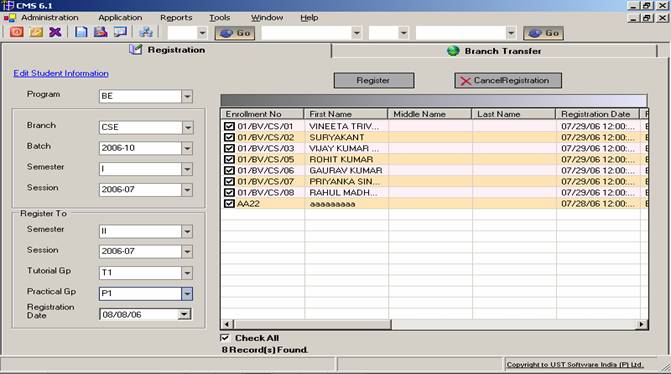Image resolution: width=671 pixels, height=374 pixels.
Task: Uncheck the row 01/BV/CS/06 checkbox
Action: (229, 170)
